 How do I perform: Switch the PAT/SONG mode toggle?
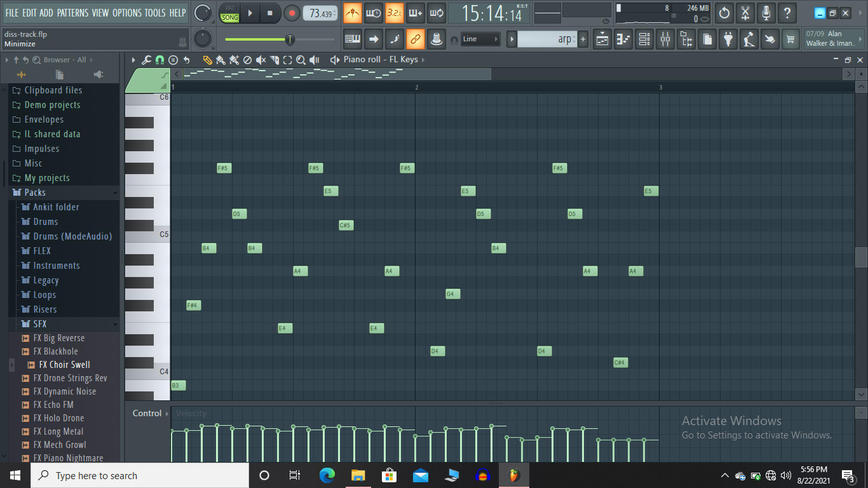(229, 13)
